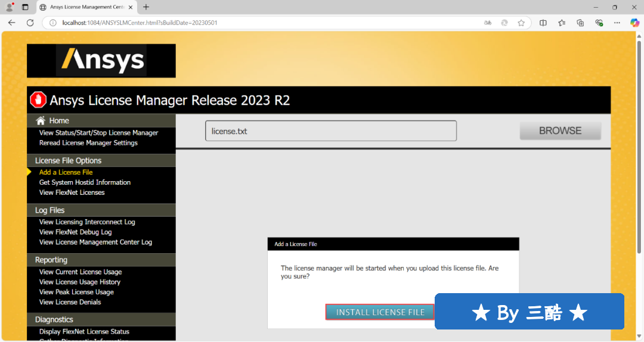Select the Ansys License Management Center tab
The width and height of the screenshot is (644, 342).
click(x=86, y=7)
